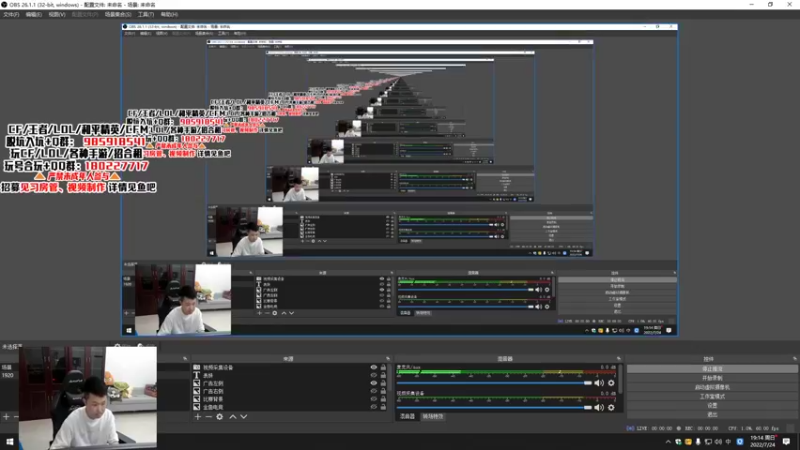
Task: Pop out the mixer dock float icon
Action: pyautogui.click(x=618, y=359)
